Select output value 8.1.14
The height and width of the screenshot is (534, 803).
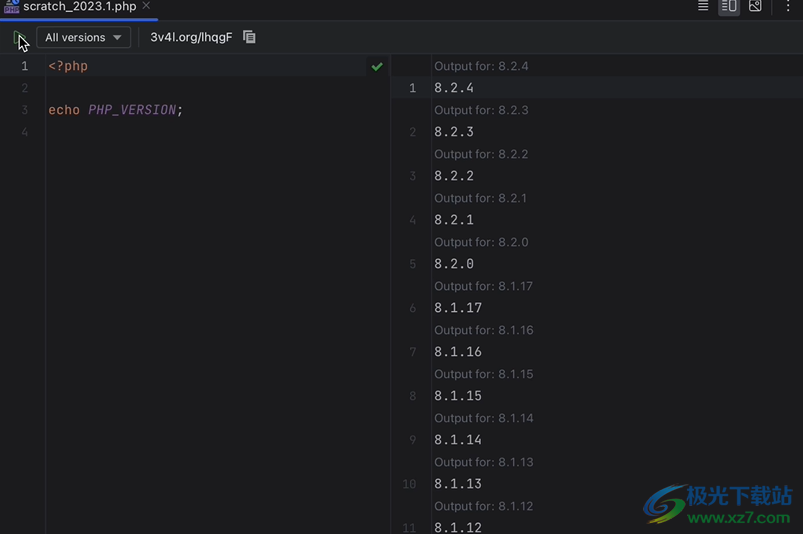458,440
